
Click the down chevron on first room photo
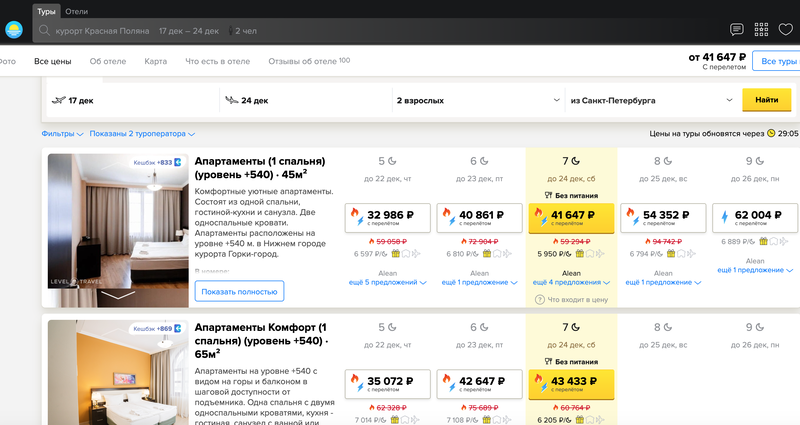pyautogui.click(x=118, y=295)
